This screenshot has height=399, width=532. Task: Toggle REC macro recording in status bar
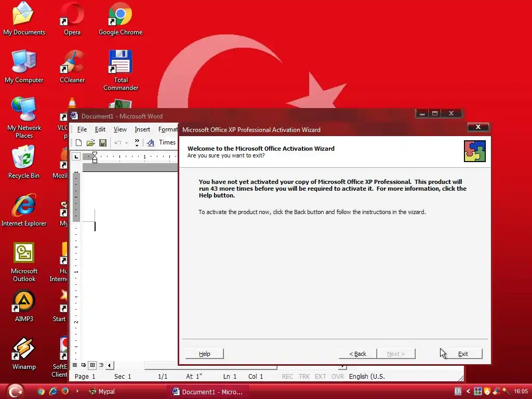click(287, 377)
